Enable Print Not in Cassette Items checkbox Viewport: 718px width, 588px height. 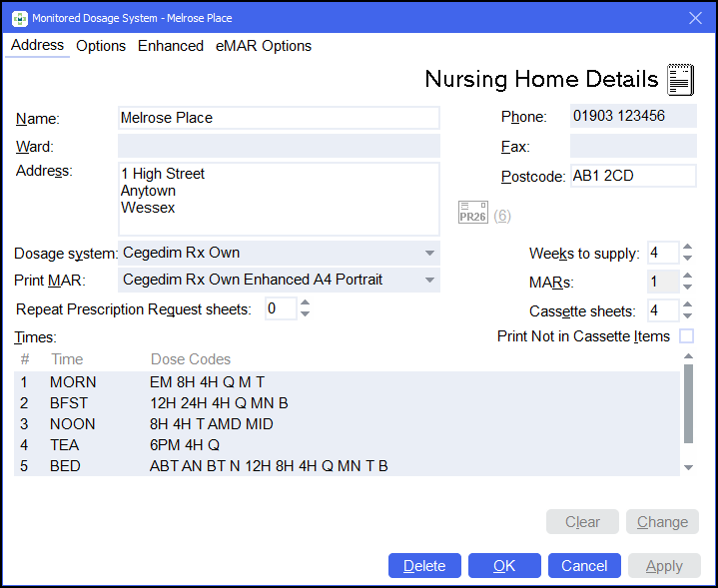[686, 336]
